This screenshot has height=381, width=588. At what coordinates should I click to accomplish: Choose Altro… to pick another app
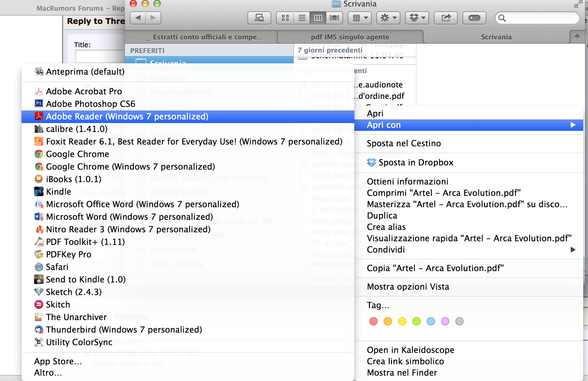(x=188, y=373)
